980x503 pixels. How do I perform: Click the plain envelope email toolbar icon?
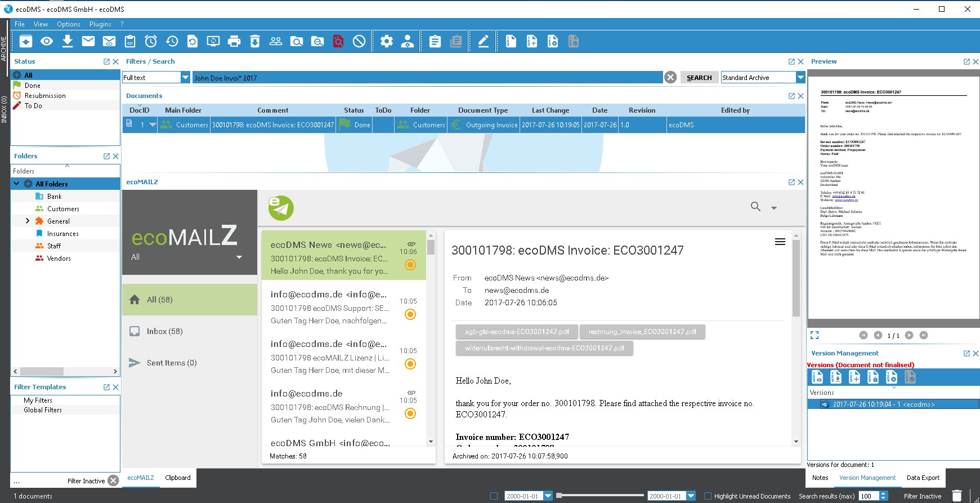coord(88,41)
